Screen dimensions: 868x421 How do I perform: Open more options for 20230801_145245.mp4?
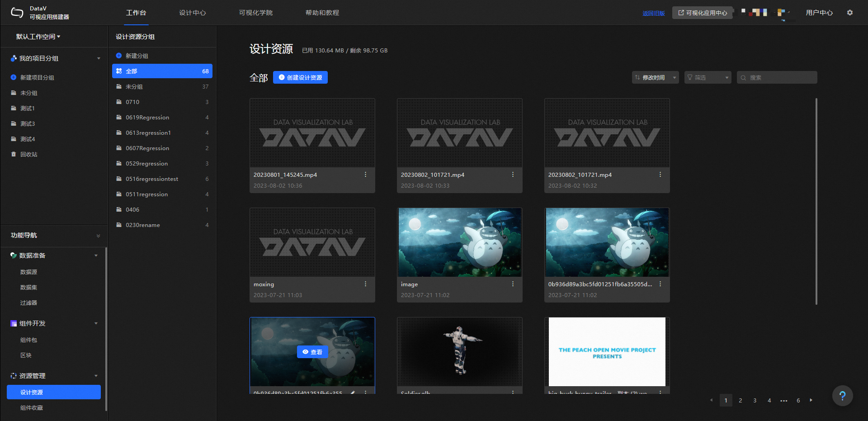tap(365, 175)
